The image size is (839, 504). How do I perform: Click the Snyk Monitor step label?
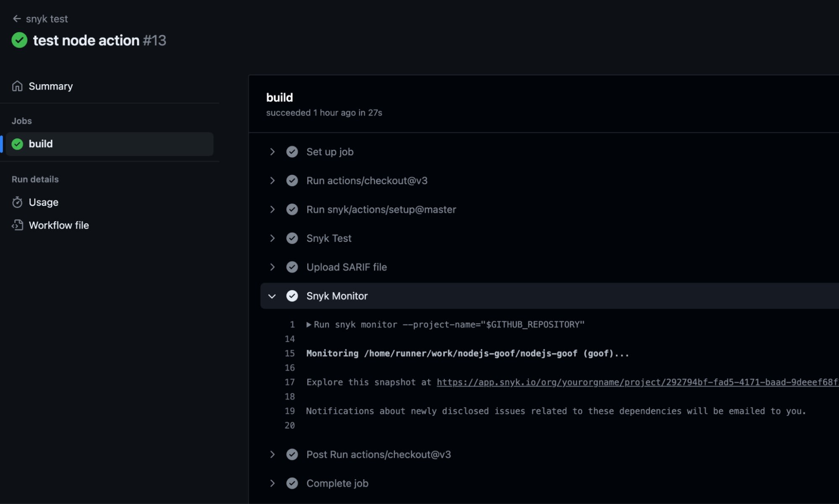click(x=337, y=296)
